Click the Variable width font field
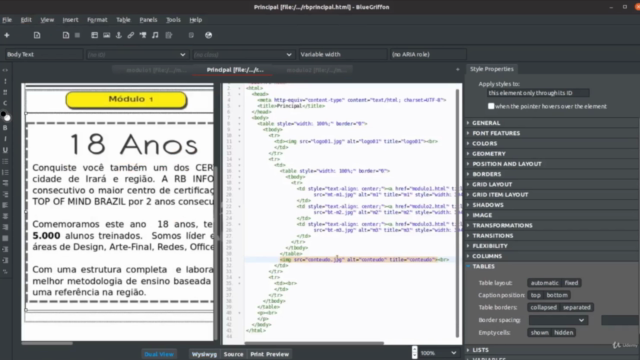 pyautogui.click(x=342, y=54)
